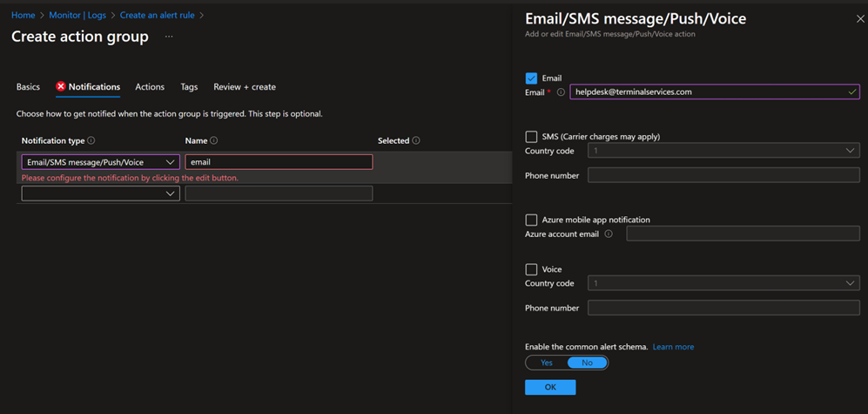Click the Selected column header
868x414 pixels.
[394, 141]
